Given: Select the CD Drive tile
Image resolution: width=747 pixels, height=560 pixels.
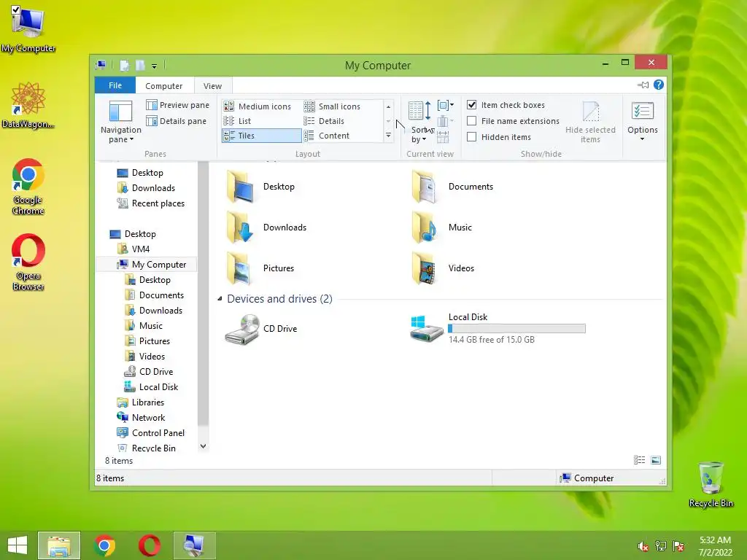Looking at the screenshot, I should click(x=261, y=329).
